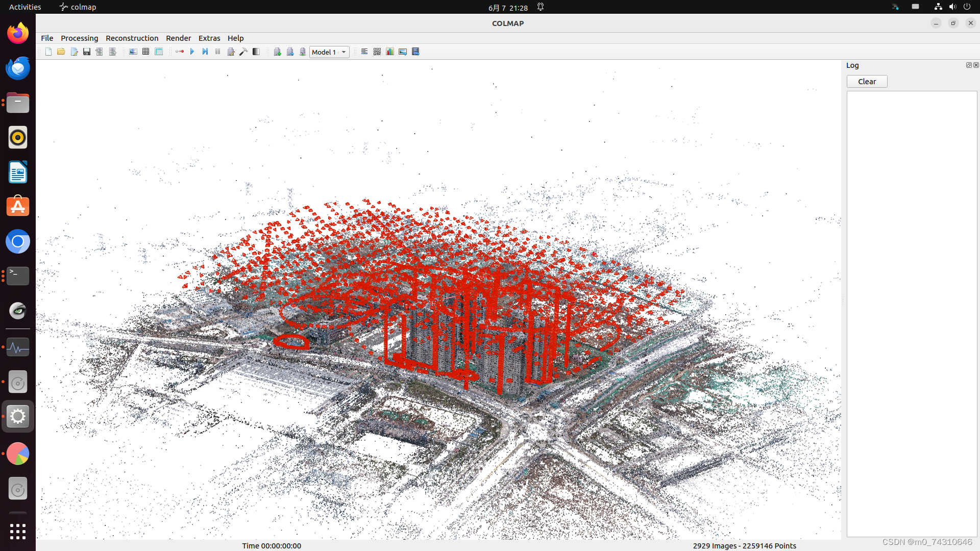Open Terminal from the dock
980x551 pixels.
point(18,276)
